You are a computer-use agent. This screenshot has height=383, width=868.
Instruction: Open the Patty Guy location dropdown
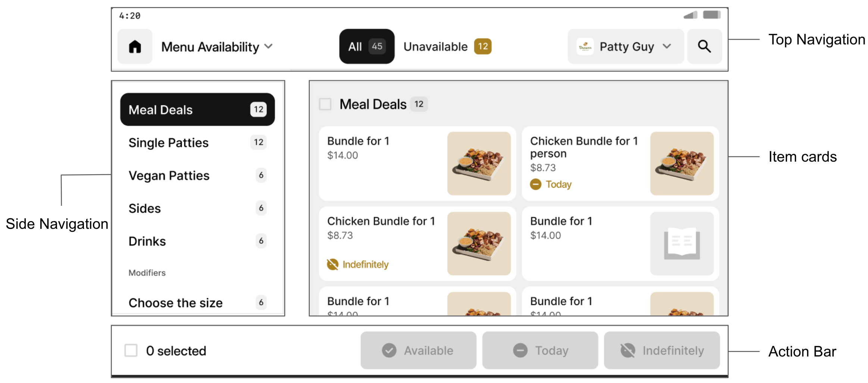626,47
